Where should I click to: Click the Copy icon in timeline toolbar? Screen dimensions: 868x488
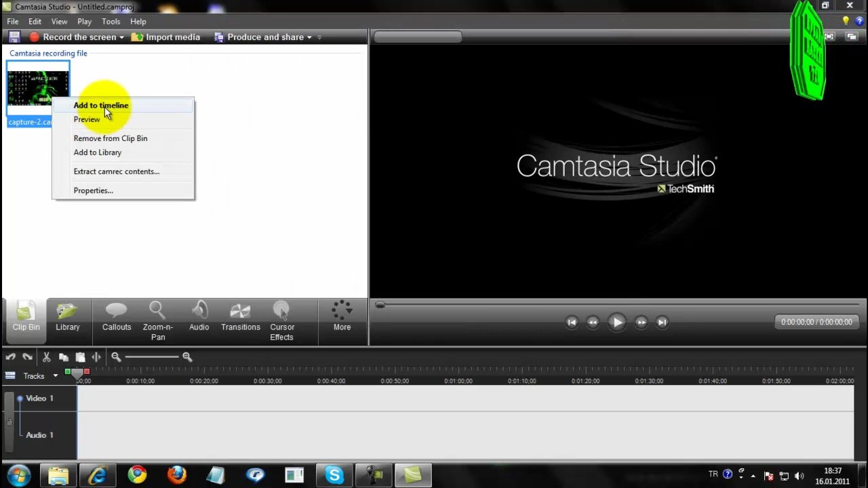63,357
